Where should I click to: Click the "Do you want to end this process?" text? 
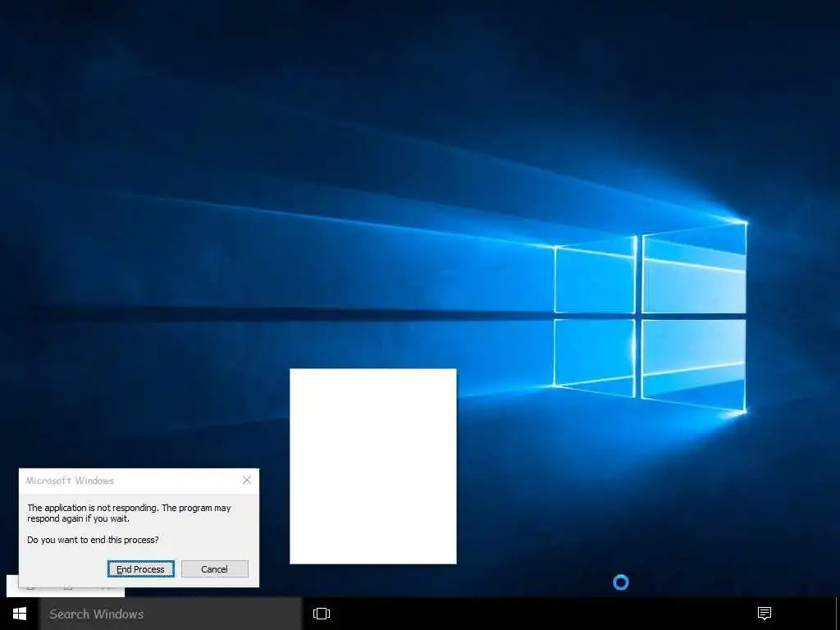(x=94, y=540)
